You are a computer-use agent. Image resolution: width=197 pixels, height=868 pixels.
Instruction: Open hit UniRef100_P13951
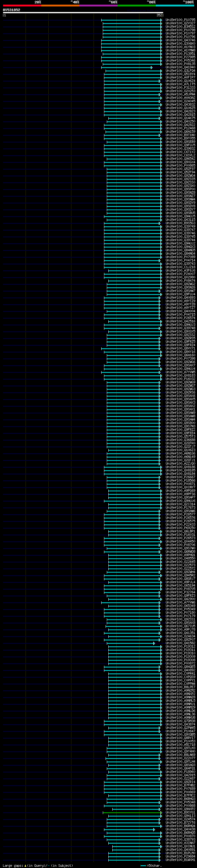[x=180, y=54]
